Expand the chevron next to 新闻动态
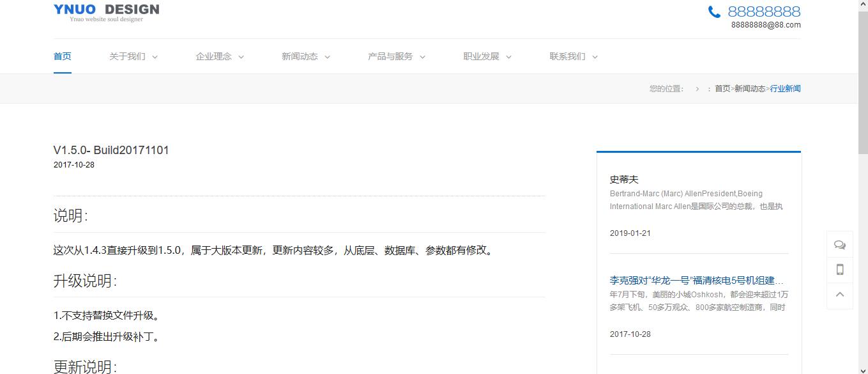 point(327,57)
